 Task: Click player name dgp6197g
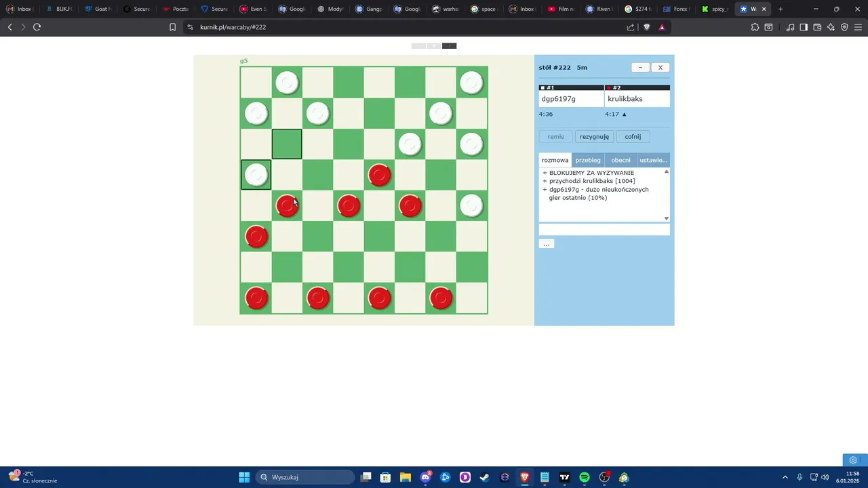click(559, 99)
